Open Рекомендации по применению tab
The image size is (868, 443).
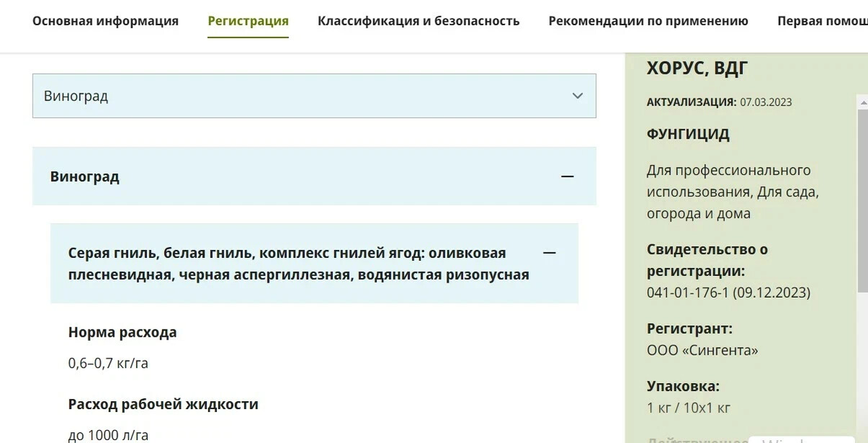649,21
